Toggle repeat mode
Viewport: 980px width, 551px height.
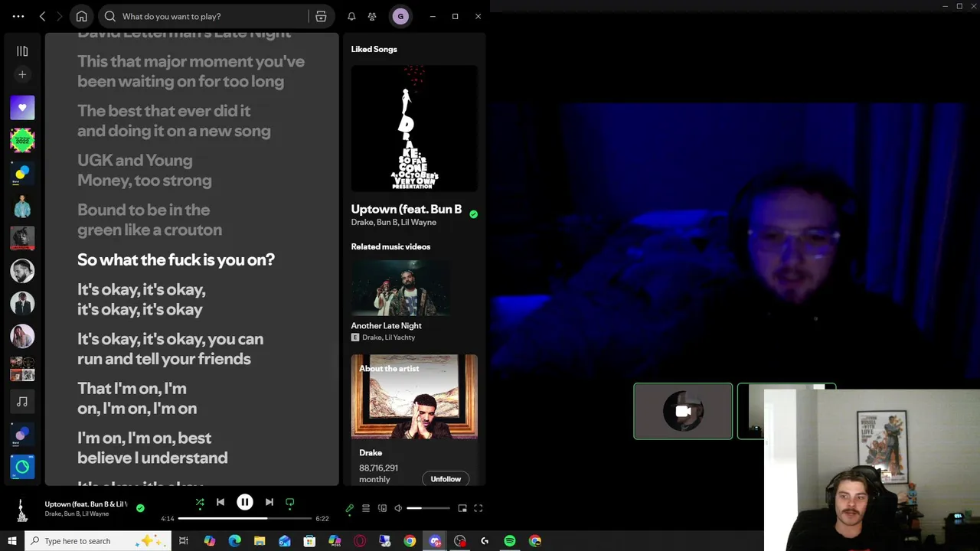290,503
